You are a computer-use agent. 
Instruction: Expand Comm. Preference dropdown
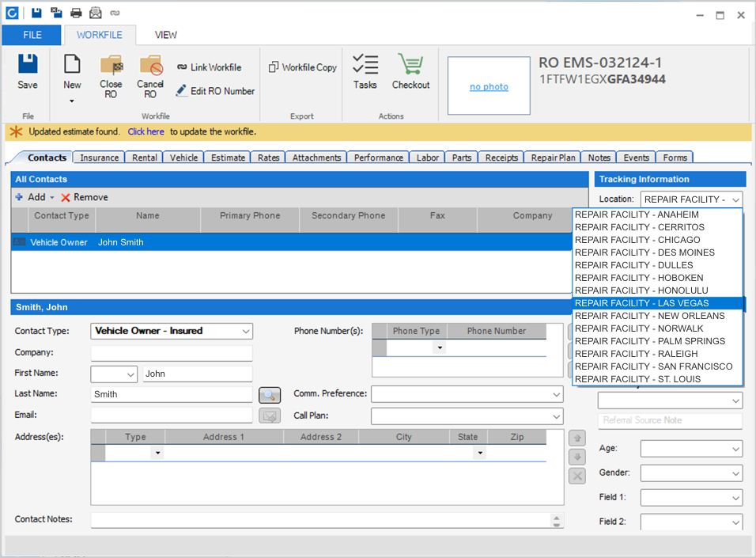[557, 394]
